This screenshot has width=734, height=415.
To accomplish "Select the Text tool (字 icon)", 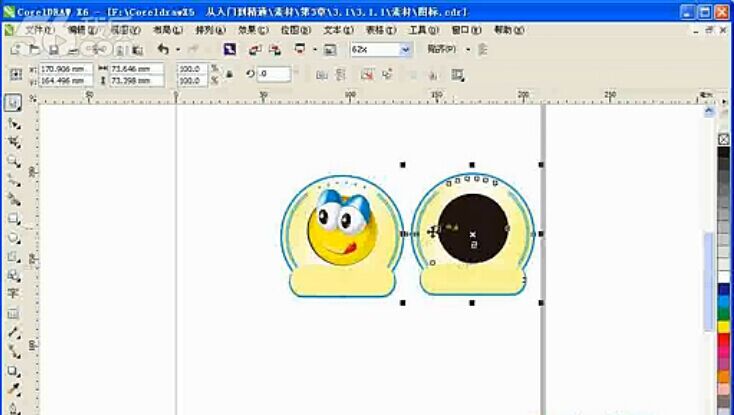I will tap(14, 294).
